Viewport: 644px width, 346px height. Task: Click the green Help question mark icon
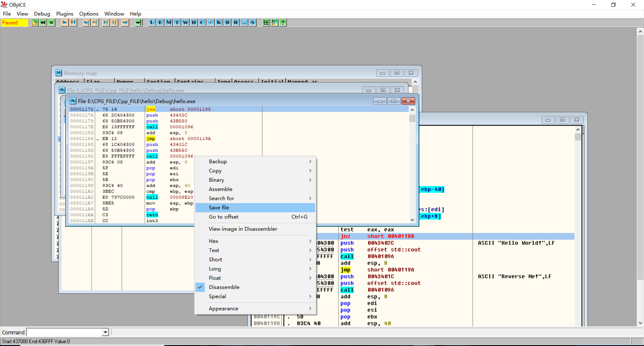pyautogui.click(x=283, y=22)
